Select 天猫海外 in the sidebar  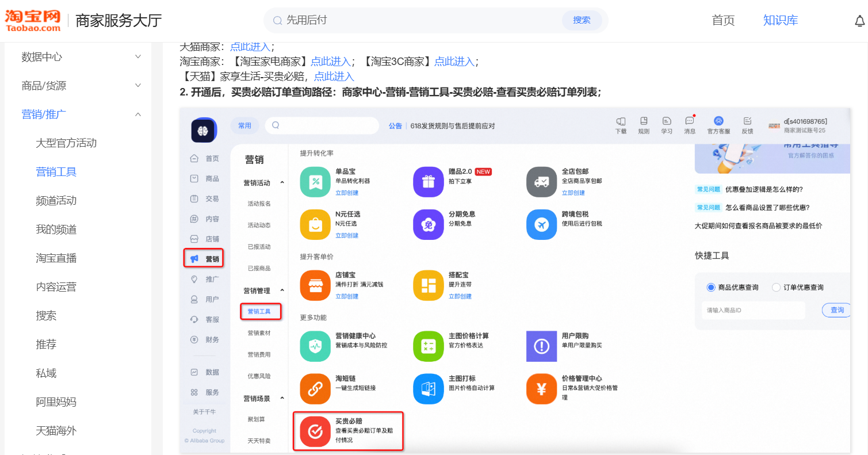[x=56, y=431]
